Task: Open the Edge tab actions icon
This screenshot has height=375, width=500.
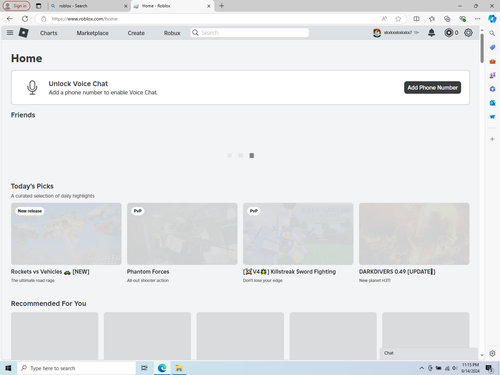Action: (39, 6)
